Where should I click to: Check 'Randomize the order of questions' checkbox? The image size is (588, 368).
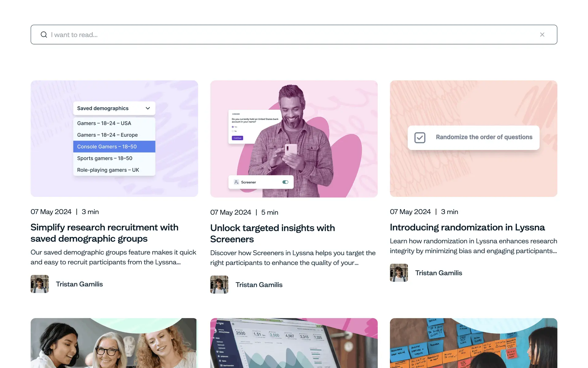pos(420,138)
